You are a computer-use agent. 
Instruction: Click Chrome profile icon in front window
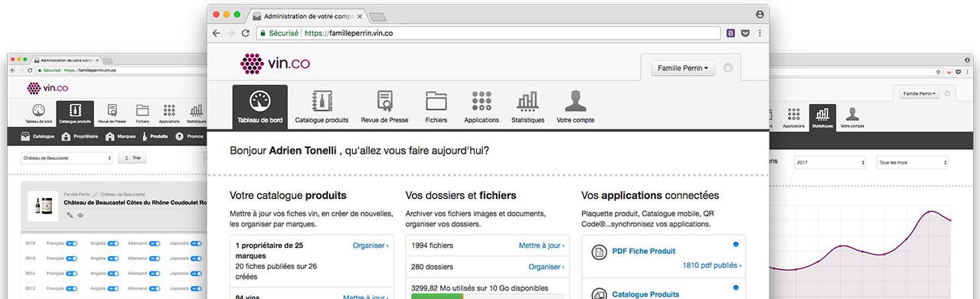[759, 15]
